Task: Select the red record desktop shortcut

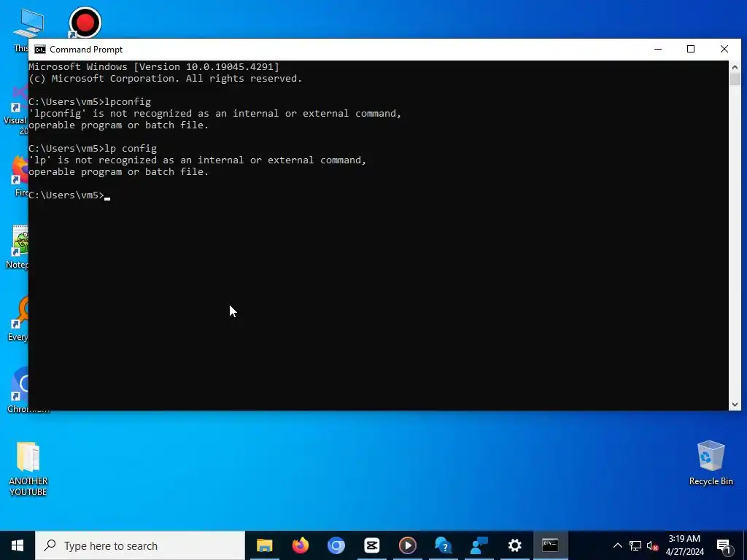Action: 85,23
